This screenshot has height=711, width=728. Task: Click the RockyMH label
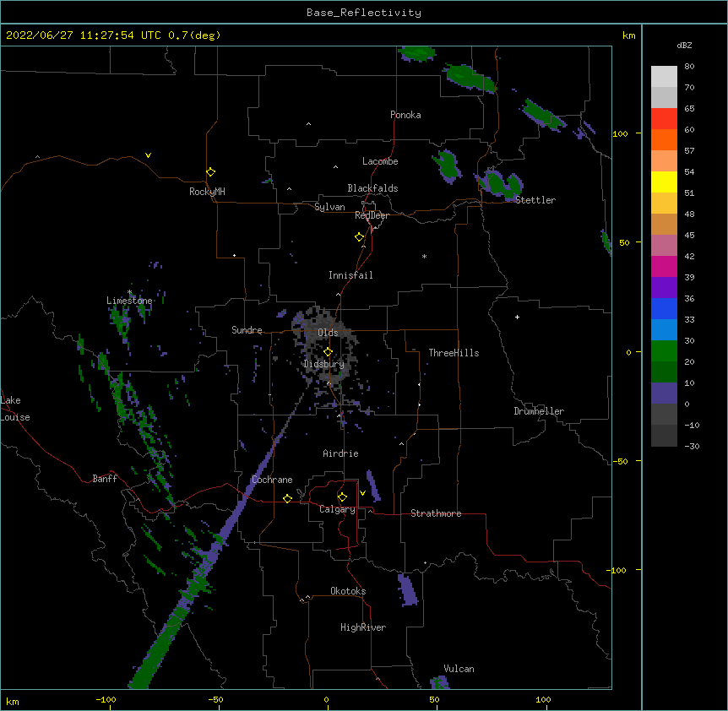click(207, 192)
